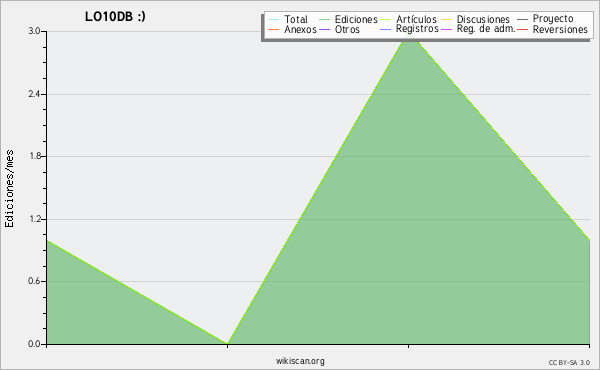Screen dimensions: 600x370
Task: Click the 0.0 y-axis value
Action: pos(34,344)
